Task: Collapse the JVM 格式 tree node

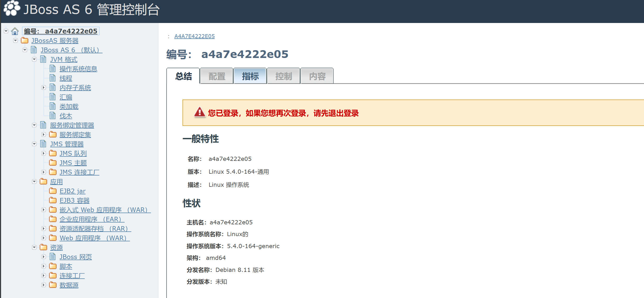Action: 34,59
